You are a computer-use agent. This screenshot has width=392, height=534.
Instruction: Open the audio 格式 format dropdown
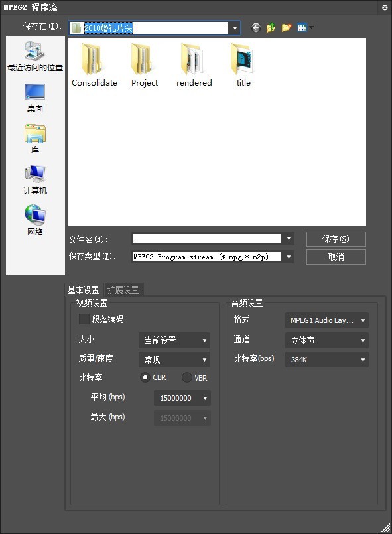[x=327, y=320]
